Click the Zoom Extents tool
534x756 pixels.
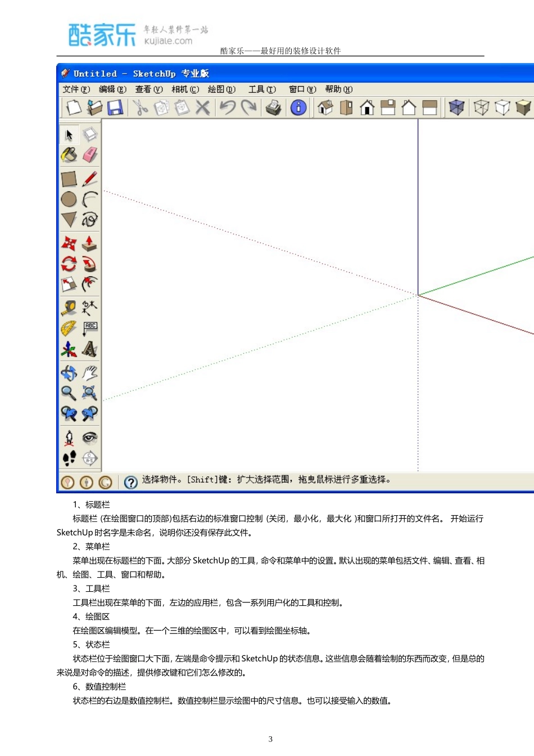point(90,393)
